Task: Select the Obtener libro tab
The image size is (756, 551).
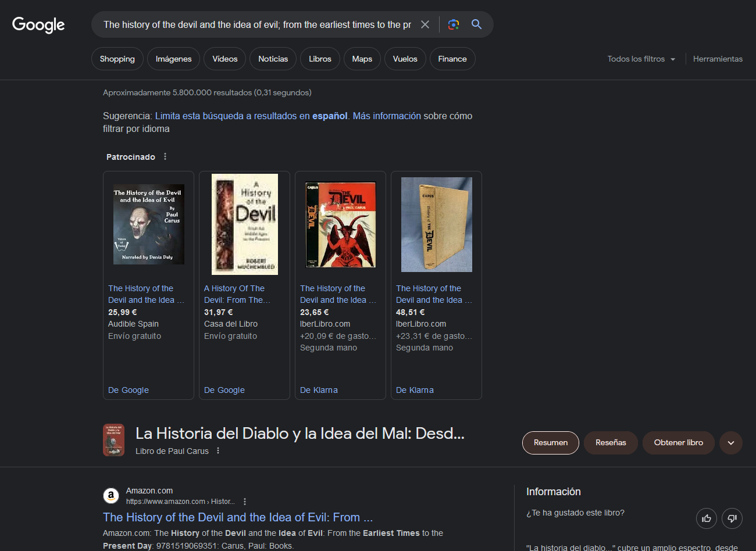Action: 679,442
